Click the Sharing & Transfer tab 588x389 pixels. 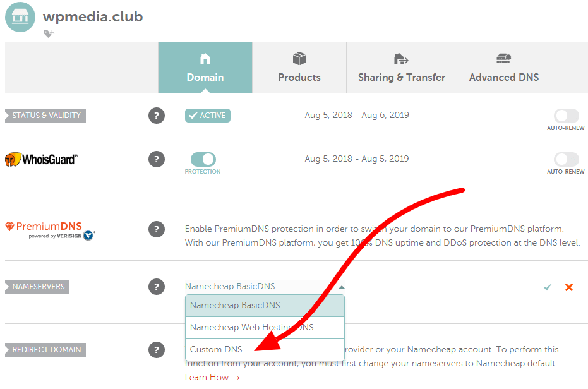(401, 68)
